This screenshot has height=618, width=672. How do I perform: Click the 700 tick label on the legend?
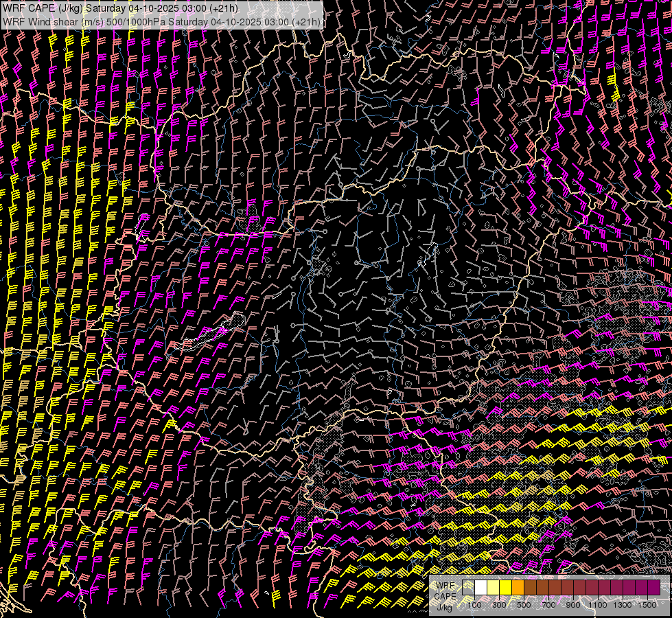coord(548,605)
